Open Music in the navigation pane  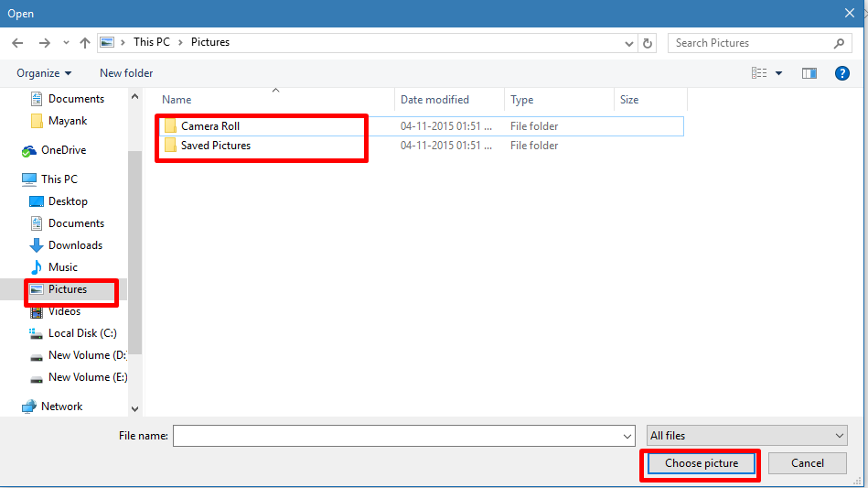[x=62, y=267]
